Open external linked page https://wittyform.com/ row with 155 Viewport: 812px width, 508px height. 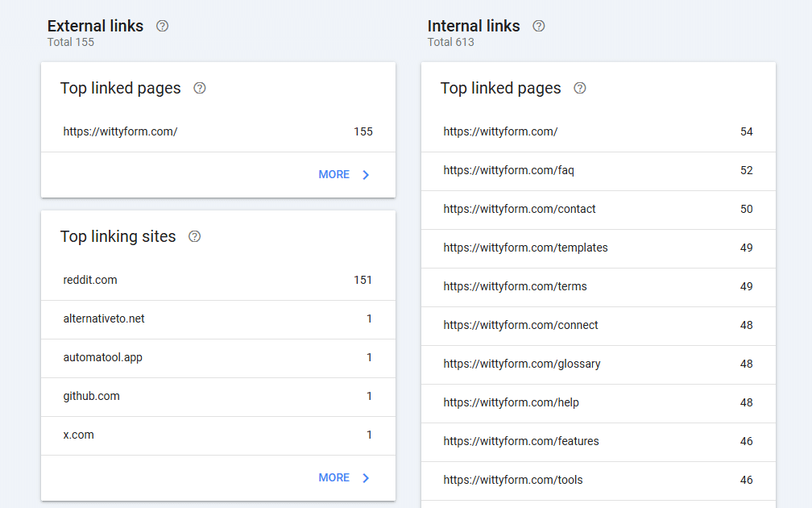218,131
